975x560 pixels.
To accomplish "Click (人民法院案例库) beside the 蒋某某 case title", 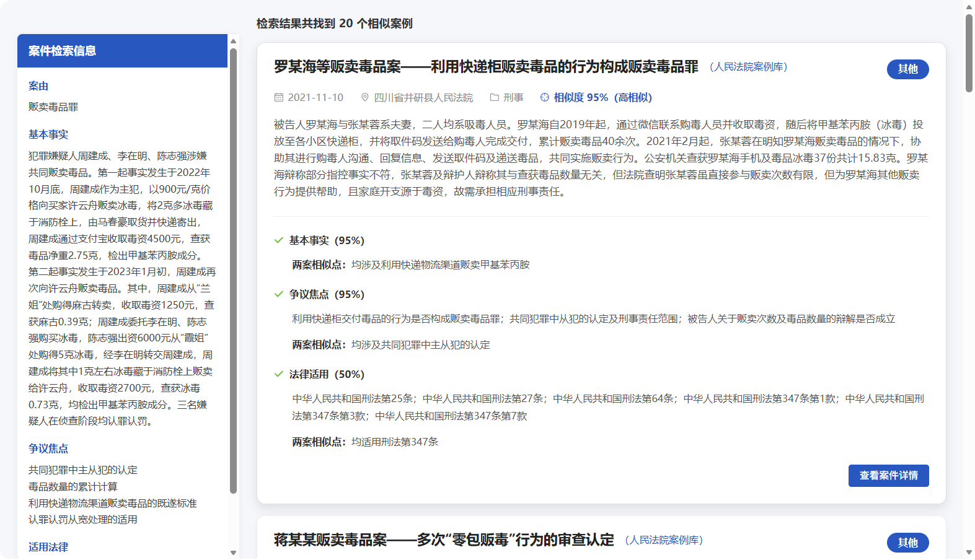I will 664,540.
